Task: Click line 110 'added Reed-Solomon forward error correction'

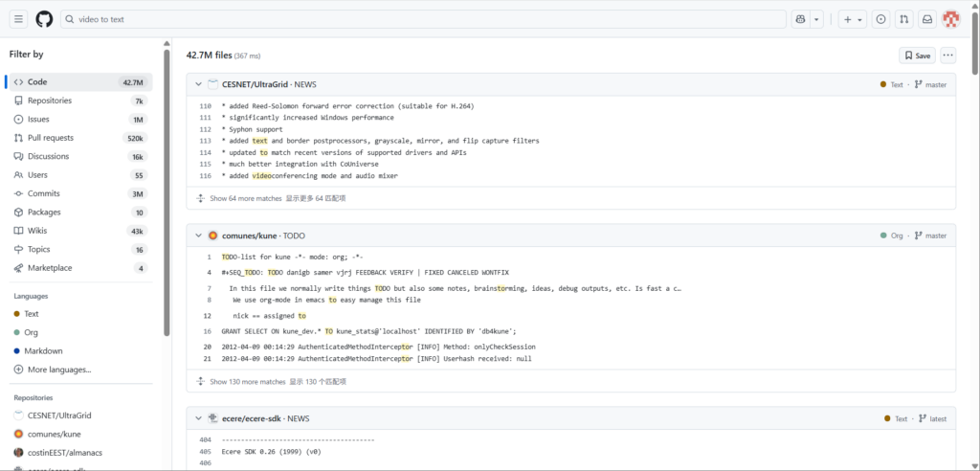Action: tap(347, 106)
